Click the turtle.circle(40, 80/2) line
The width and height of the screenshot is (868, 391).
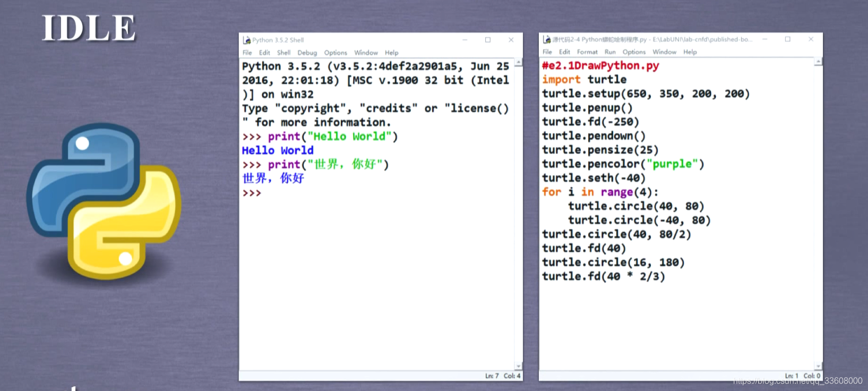[x=616, y=234]
